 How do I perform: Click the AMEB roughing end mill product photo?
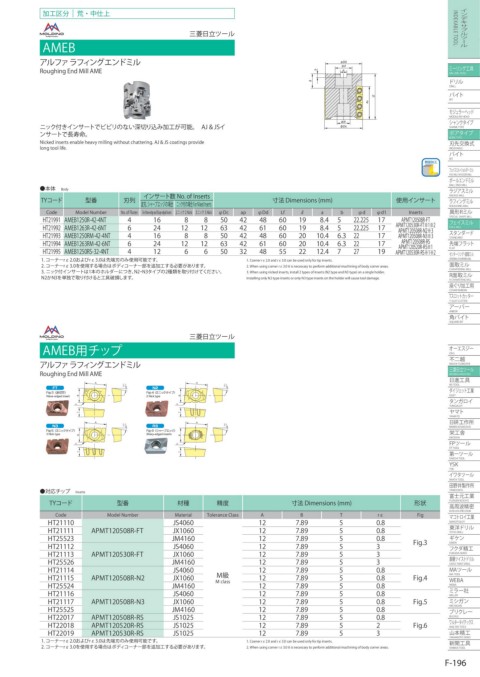click(137, 101)
